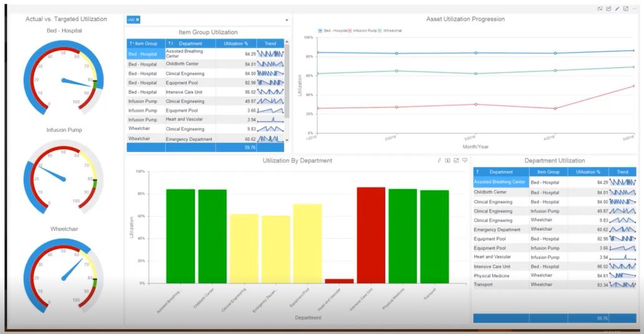Click the filter funnel icon on Utilization By Department
644x334 pixels.
[465, 161]
